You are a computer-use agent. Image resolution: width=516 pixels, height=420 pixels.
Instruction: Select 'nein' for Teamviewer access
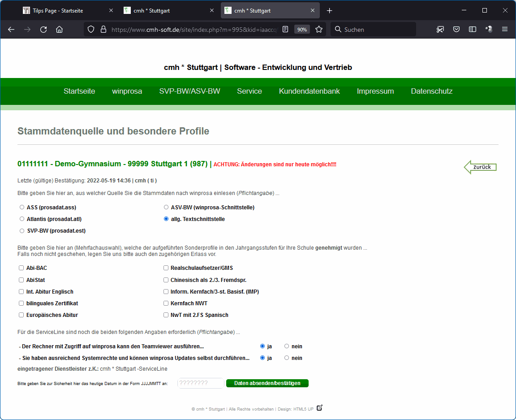click(x=287, y=346)
